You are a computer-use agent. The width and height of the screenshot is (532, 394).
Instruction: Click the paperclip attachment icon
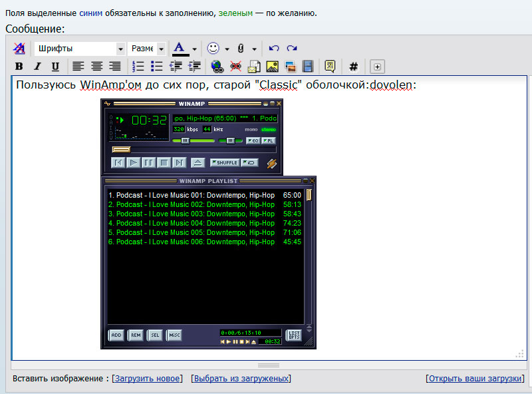pyautogui.click(x=241, y=48)
